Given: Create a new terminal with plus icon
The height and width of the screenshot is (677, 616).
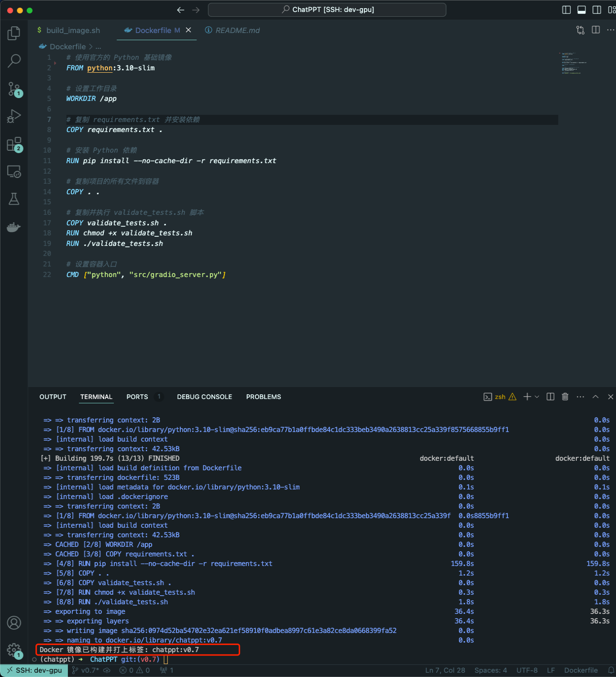Looking at the screenshot, I should point(527,397).
